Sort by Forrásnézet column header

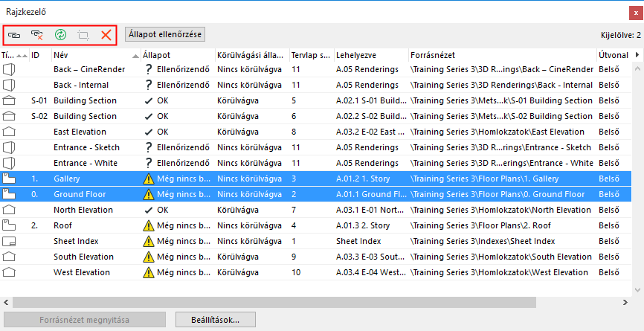coord(503,55)
